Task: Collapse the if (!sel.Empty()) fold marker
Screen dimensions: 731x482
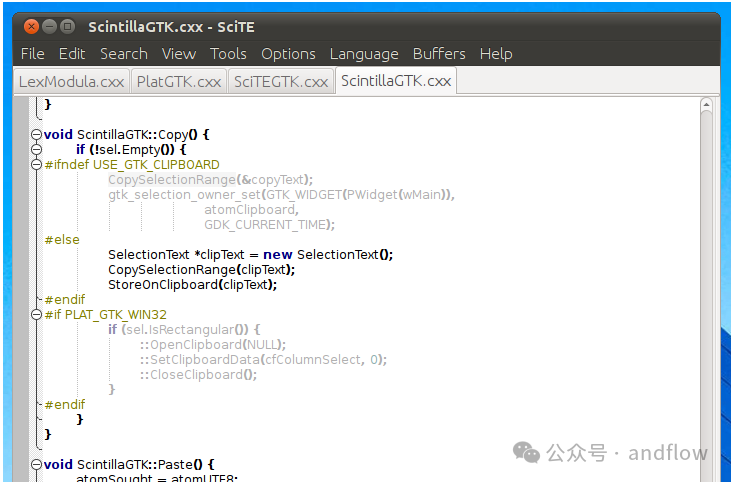Action: coord(36,150)
